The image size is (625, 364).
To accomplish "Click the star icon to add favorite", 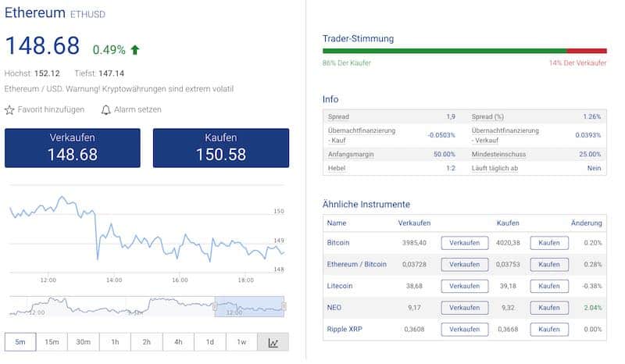I will [x=9, y=109].
